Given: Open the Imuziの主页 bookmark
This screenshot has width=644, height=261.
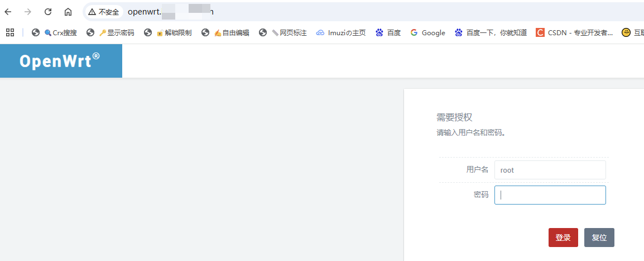Looking at the screenshot, I should click(x=341, y=33).
